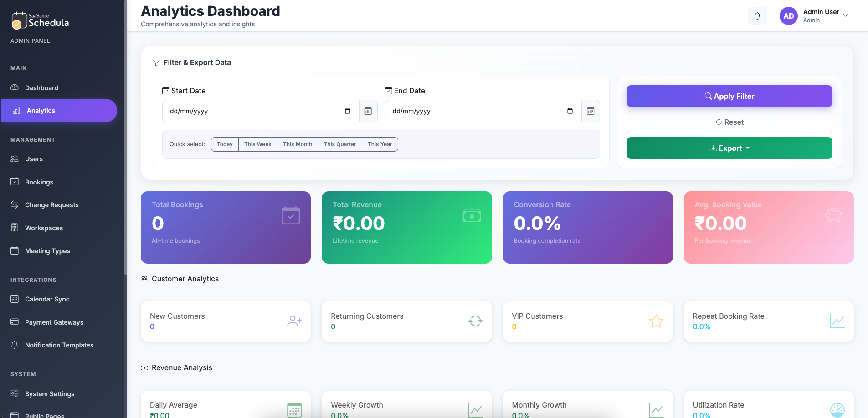Open the native Start Date date dropdown

[x=348, y=111]
